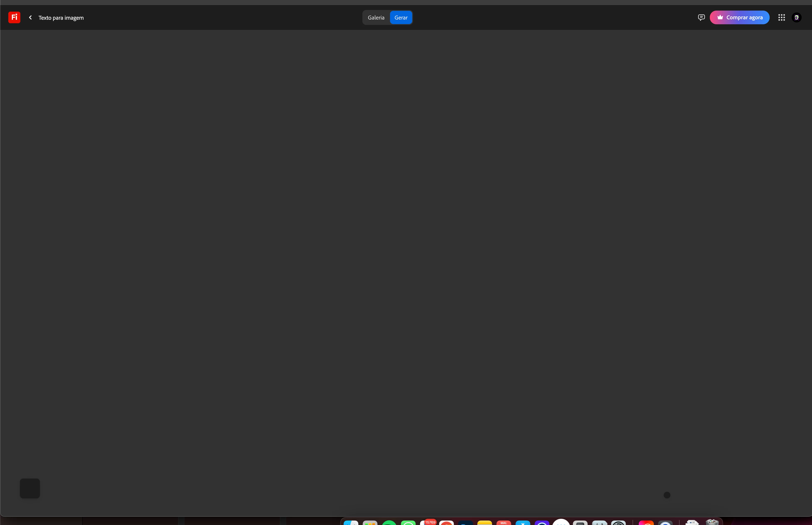Open the Adobe apps grid switcher

pyautogui.click(x=782, y=17)
